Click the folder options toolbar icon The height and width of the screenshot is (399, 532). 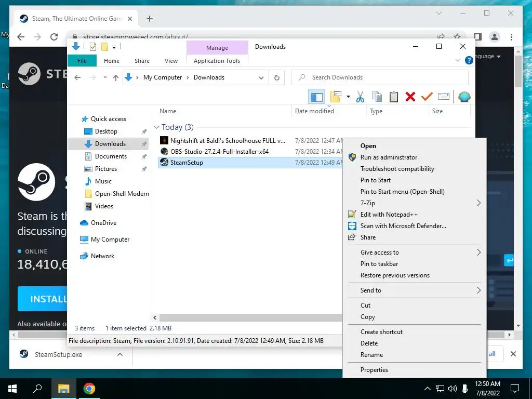(336, 97)
